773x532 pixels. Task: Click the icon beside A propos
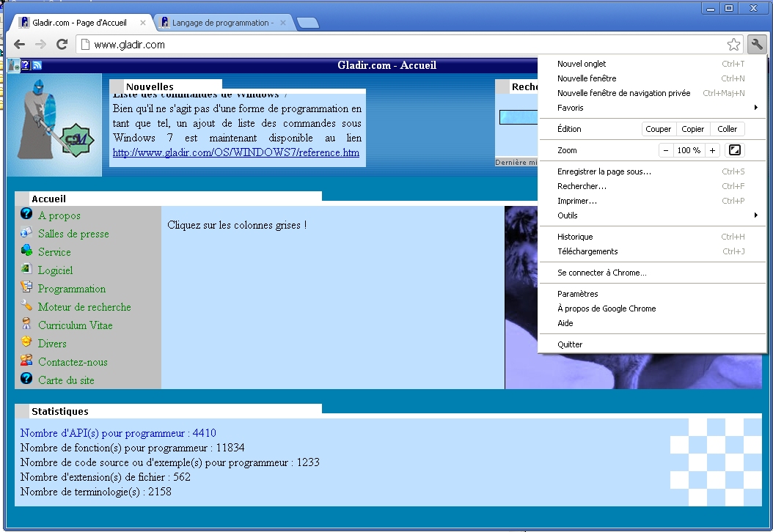(x=26, y=214)
